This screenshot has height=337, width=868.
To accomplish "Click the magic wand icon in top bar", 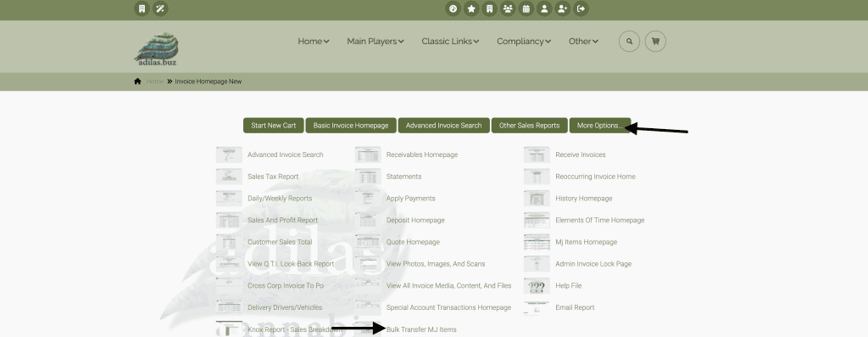I will point(160,8).
